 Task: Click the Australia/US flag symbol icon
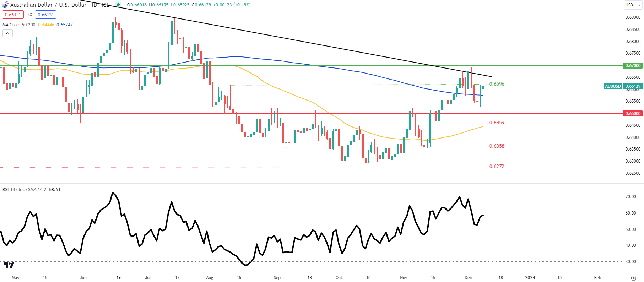(5, 5)
